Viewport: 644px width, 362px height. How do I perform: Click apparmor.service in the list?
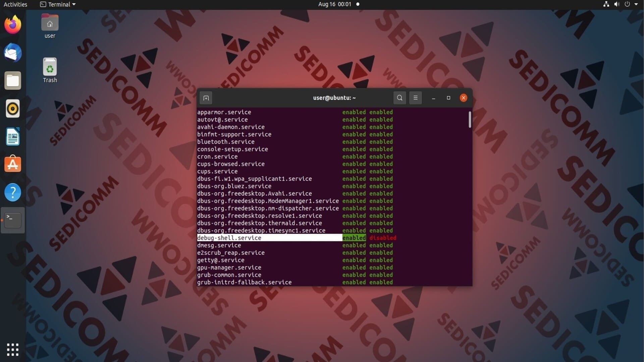pos(224,112)
